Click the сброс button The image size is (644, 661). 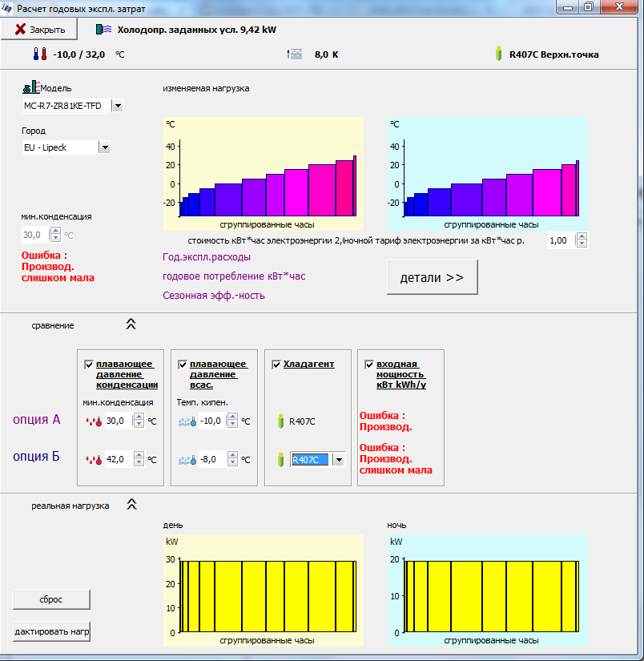coord(51,599)
